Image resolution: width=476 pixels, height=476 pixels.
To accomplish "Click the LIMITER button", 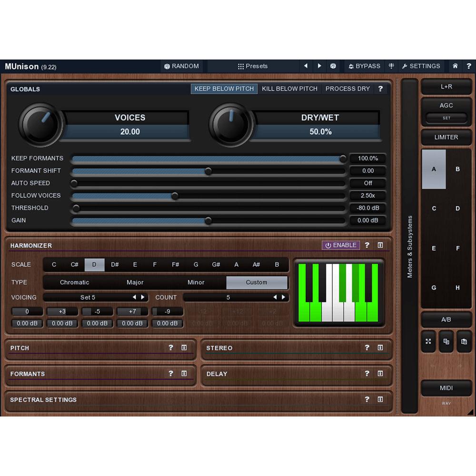I will tap(446, 137).
